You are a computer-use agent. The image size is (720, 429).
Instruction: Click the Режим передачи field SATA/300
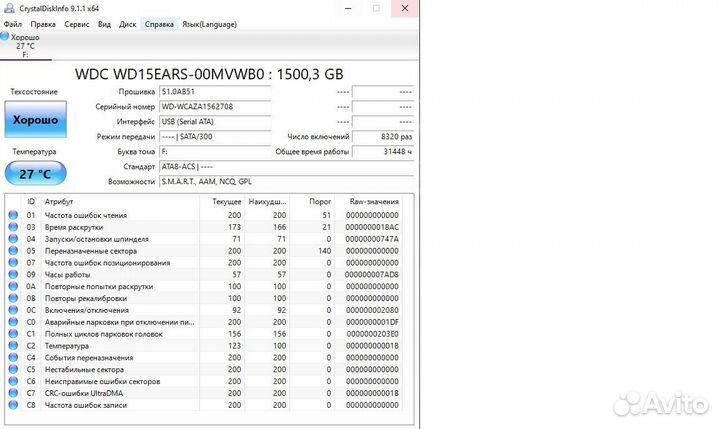pyautogui.click(x=215, y=136)
